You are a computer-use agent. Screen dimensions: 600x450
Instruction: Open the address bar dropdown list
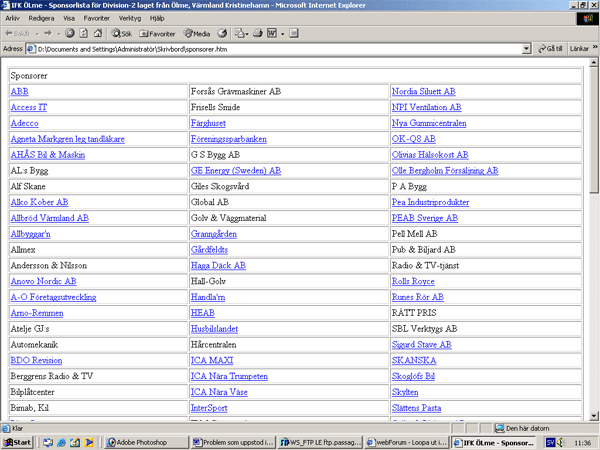[x=527, y=49]
